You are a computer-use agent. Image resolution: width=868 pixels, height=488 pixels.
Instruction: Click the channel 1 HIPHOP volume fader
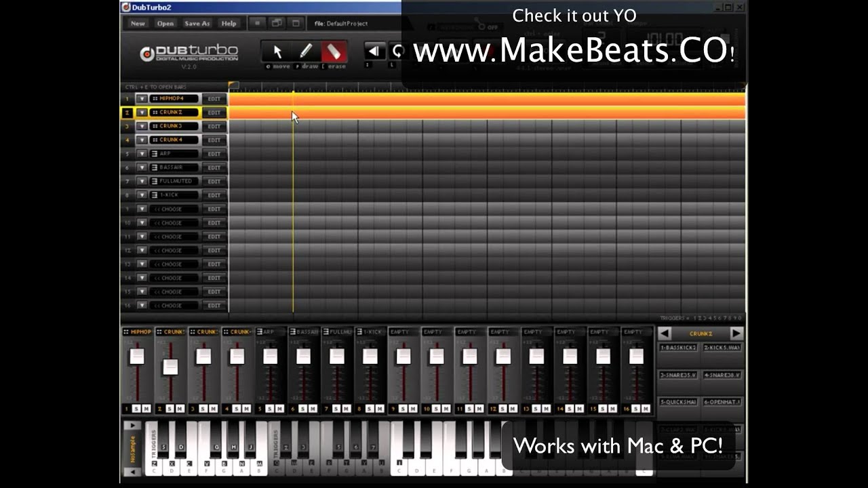point(137,356)
